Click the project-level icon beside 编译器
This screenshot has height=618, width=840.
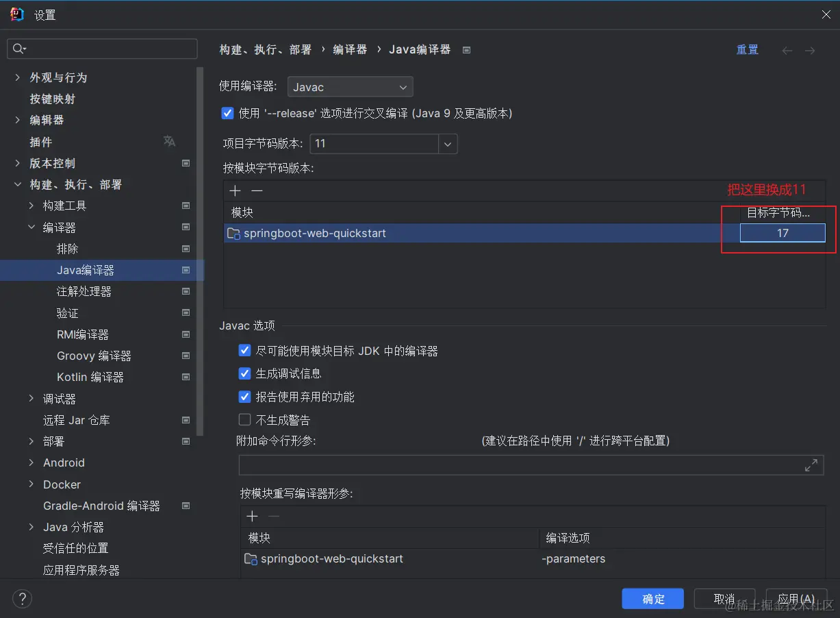186,227
